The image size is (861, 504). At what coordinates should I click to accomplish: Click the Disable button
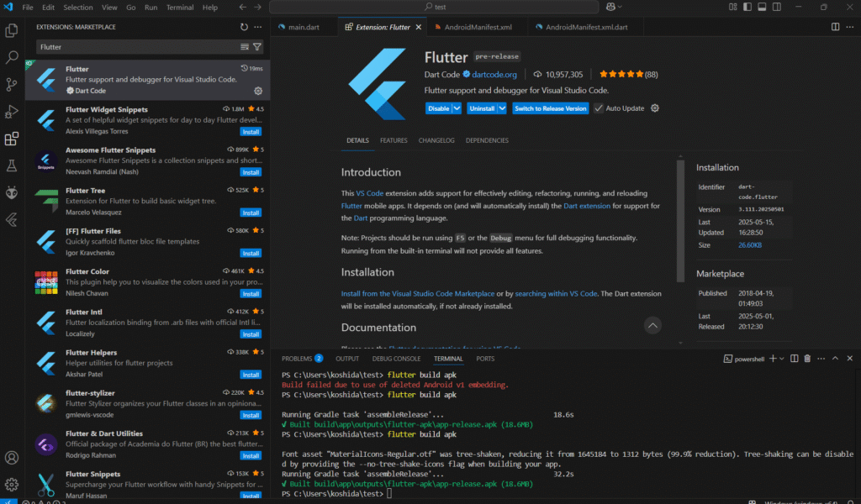[438, 108]
